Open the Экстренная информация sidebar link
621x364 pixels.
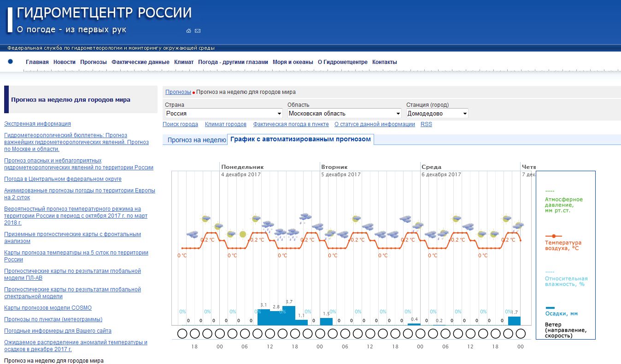pos(37,124)
